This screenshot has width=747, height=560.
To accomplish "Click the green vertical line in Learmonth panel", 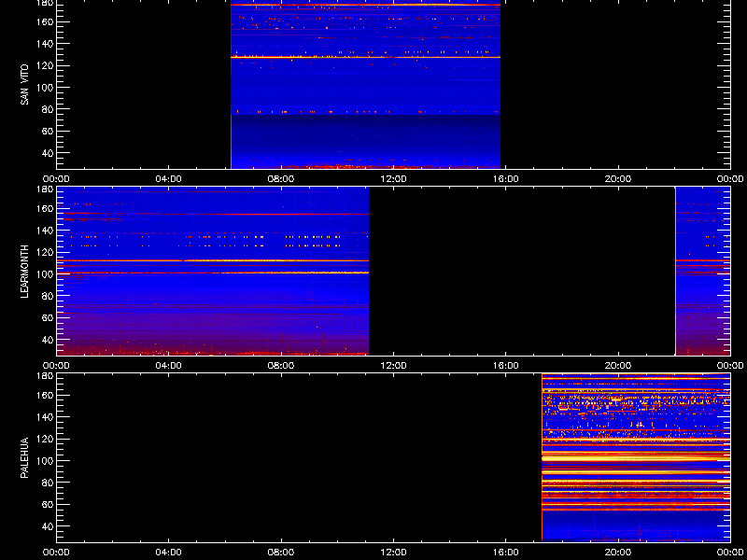I will click(x=675, y=271).
